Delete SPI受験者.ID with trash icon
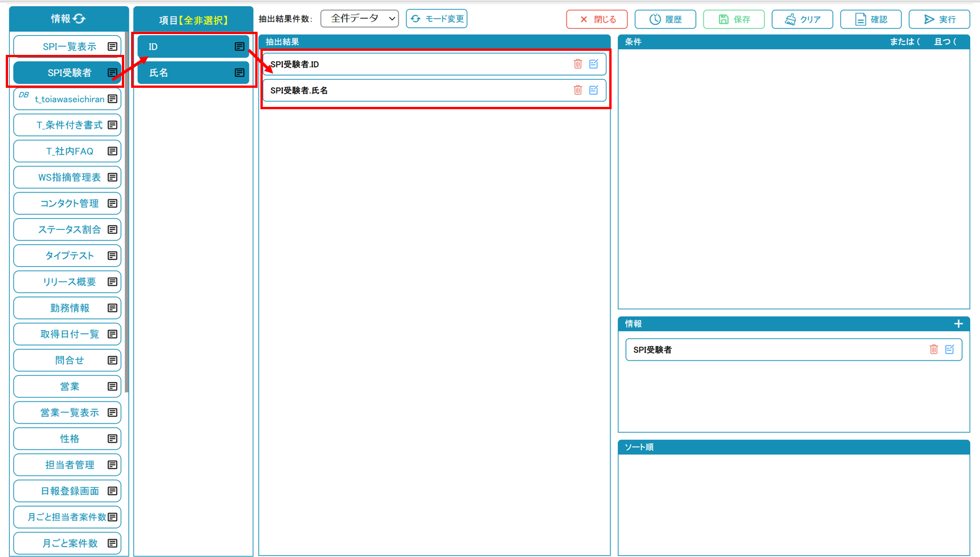980x557 pixels. point(578,64)
